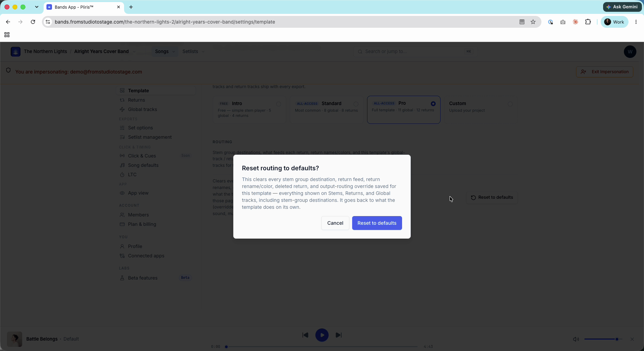Image resolution: width=644 pixels, height=351 pixels.
Task: Reload the browser page
Action: (33, 22)
